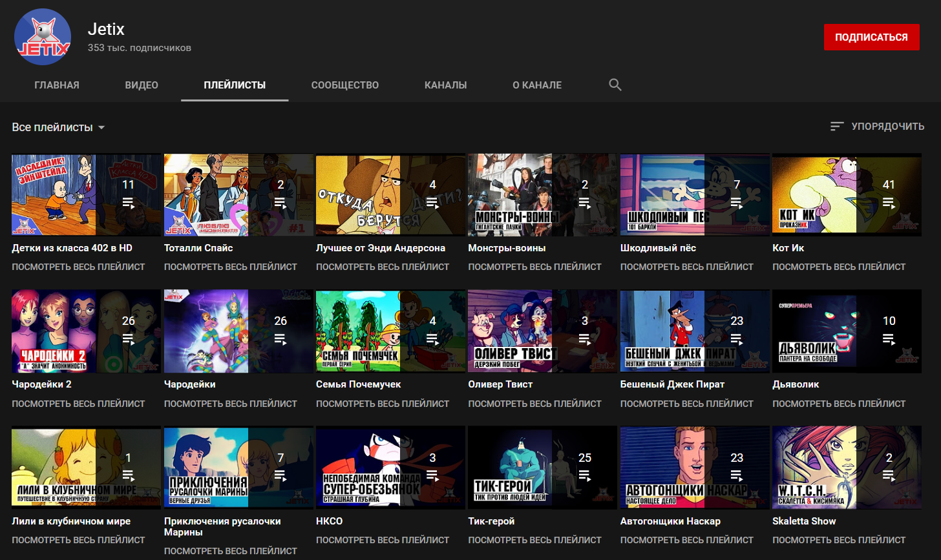Click playlist queue icon on Кот Ик thumbnail

click(x=889, y=203)
